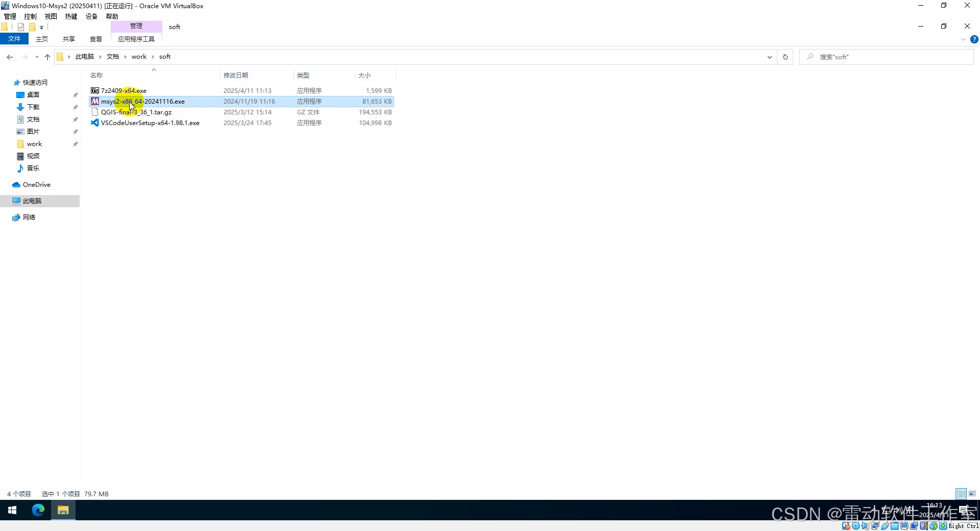This screenshot has width=980, height=531.
Task: Click Quick access (快速访问) header
Action: pos(35,83)
